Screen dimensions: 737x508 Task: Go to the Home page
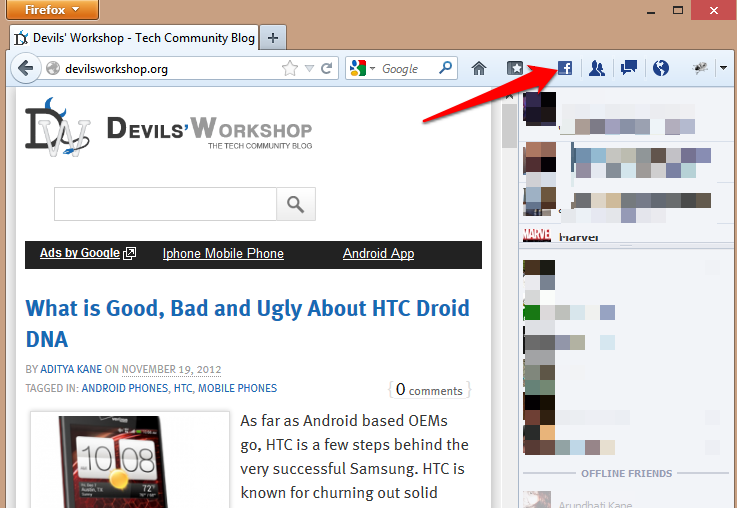[x=478, y=69]
